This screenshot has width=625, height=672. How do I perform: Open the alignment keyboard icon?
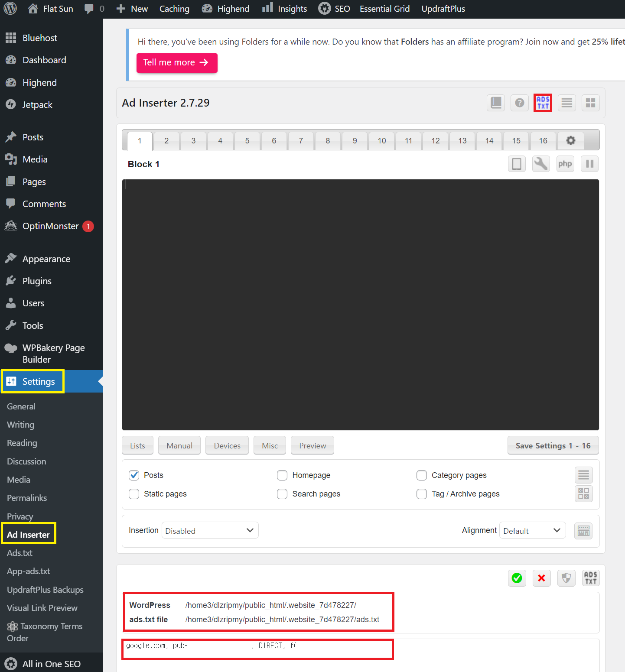[583, 531]
